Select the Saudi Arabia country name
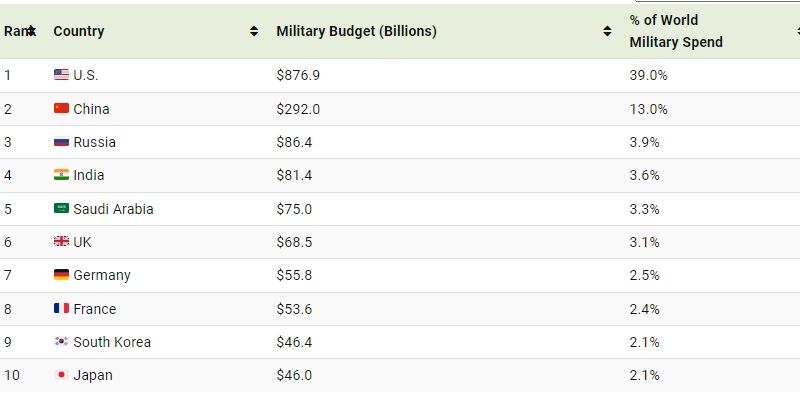 coord(113,209)
